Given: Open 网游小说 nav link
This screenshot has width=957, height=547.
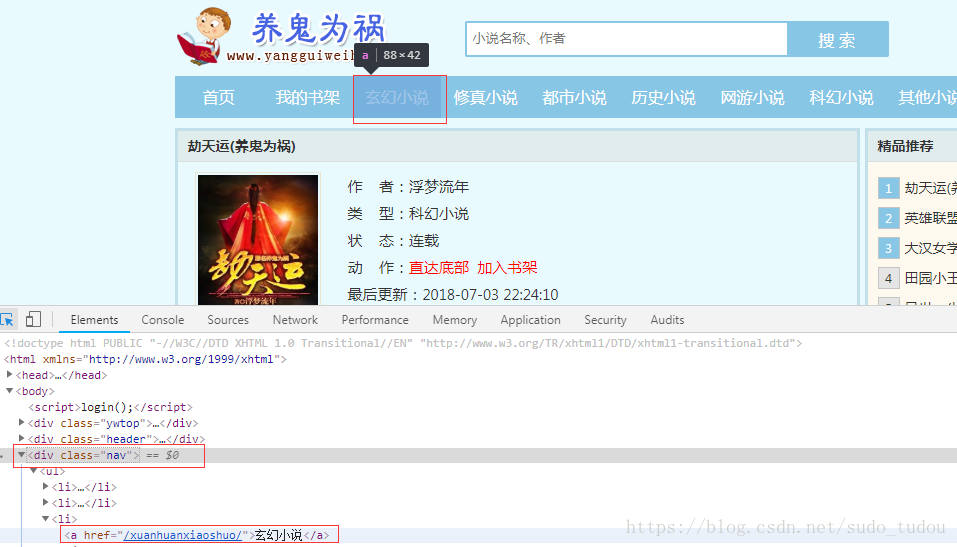Looking at the screenshot, I should [x=753, y=97].
